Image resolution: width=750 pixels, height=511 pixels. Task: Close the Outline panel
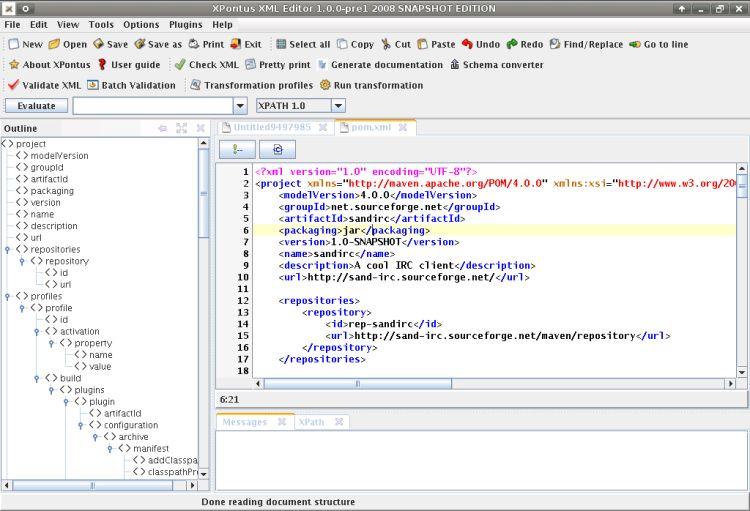[200, 128]
